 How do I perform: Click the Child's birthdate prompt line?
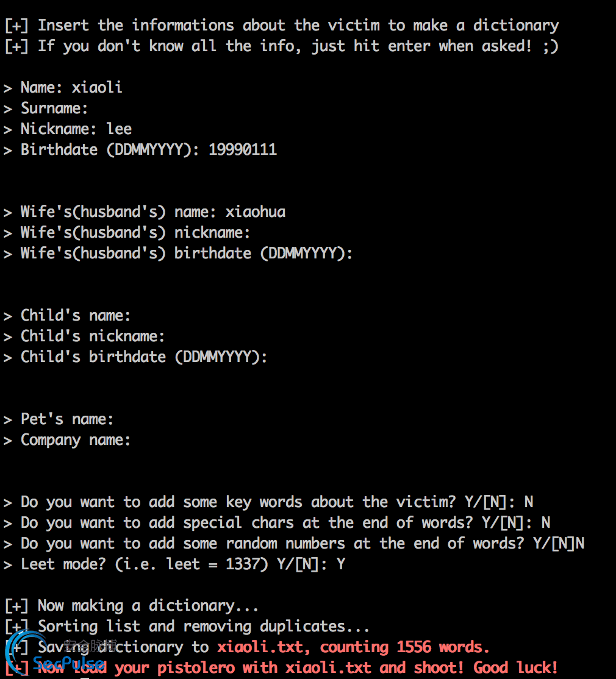[135, 357]
